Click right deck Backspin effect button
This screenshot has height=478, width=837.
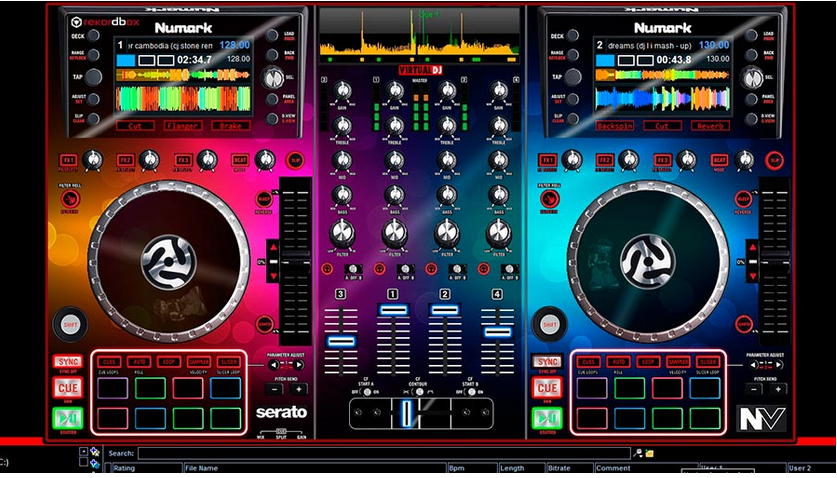click(x=615, y=126)
